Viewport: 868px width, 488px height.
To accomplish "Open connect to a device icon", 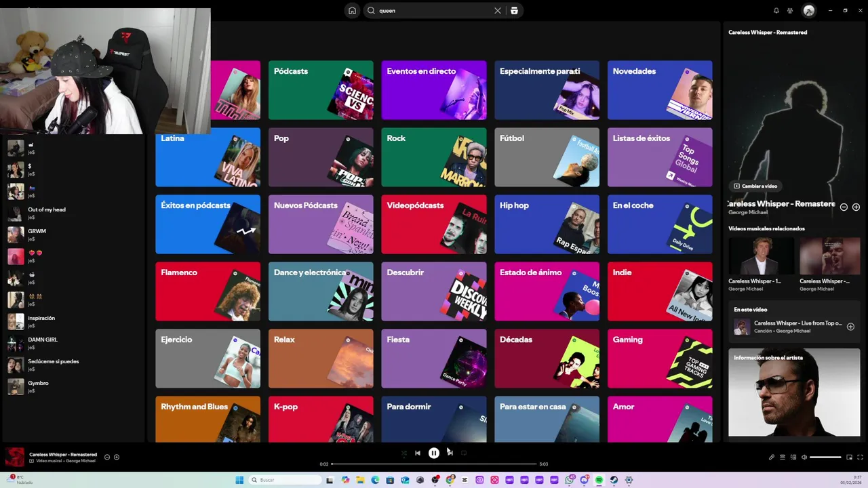I will coord(793,457).
